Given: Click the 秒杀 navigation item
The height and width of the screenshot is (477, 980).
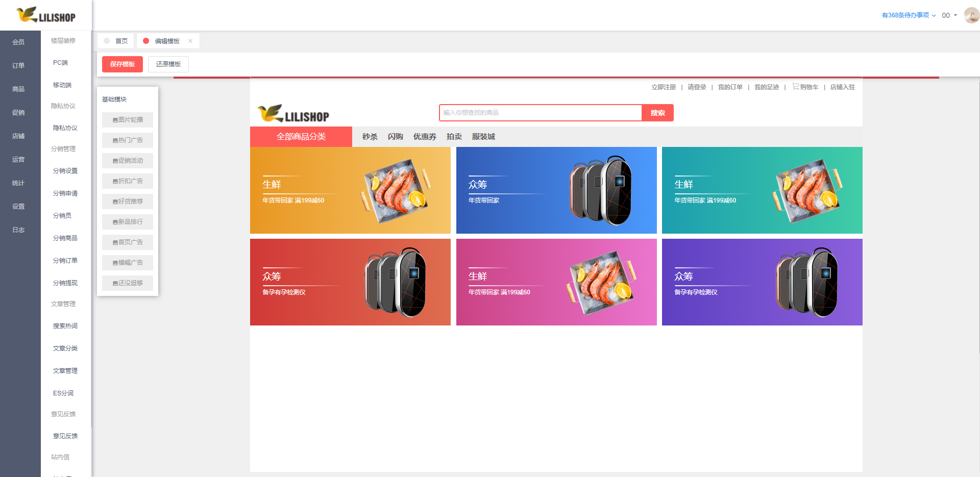Looking at the screenshot, I should click(370, 137).
